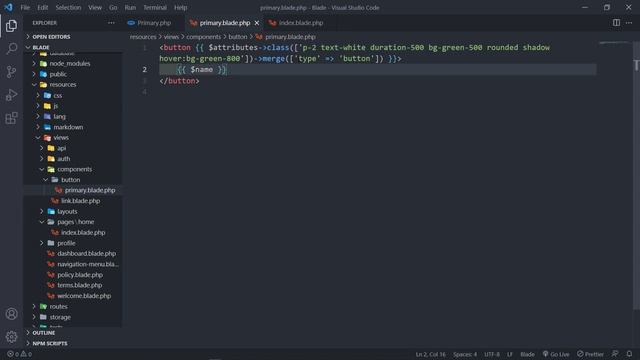Image resolution: width=640 pixels, height=360 pixels.
Task: Select the primary.blade.php editor tab
Action: [x=224, y=23]
